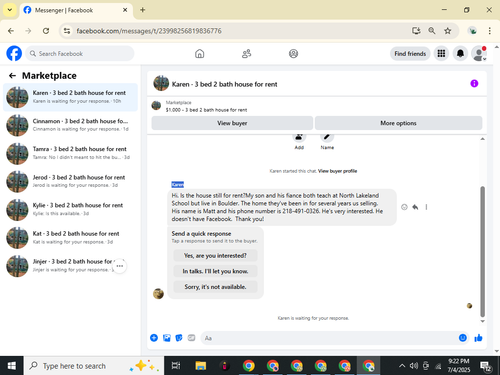
Task: Click the install app icon in address bar
Action: [x=416, y=31]
